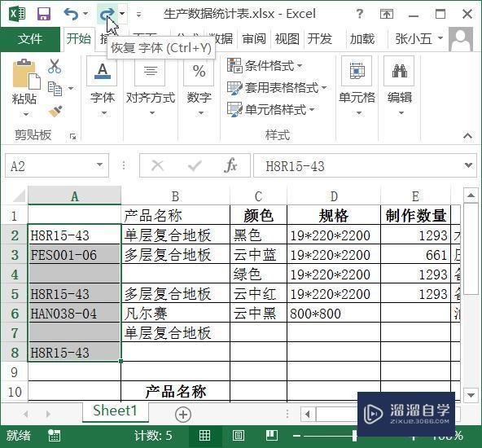The image size is (482, 448).
Task: Click the Enter checkmark in formula bar
Action: pos(195,165)
